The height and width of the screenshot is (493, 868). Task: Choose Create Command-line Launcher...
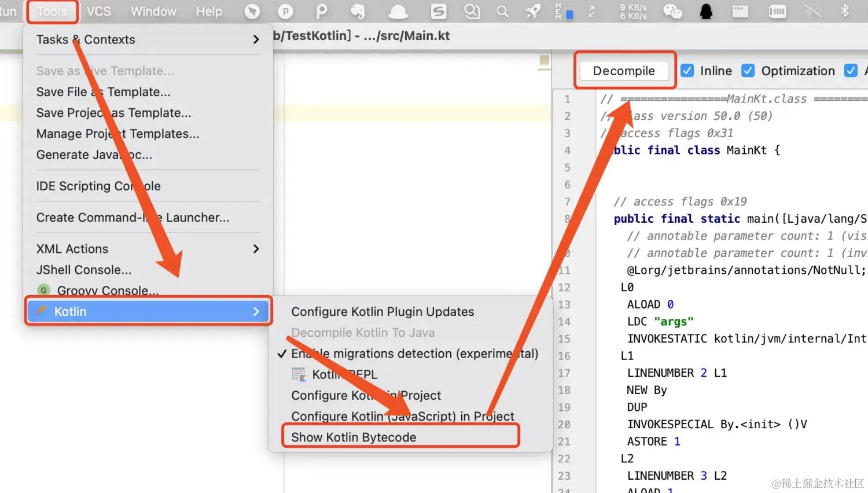pyautogui.click(x=133, y=218)
